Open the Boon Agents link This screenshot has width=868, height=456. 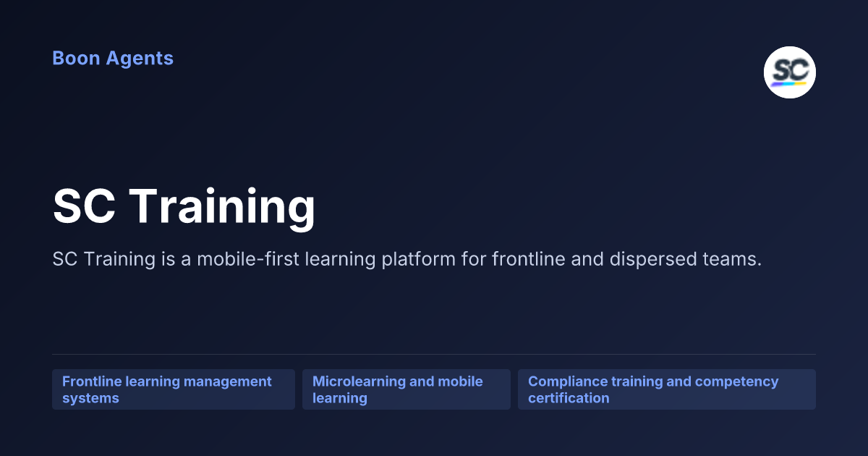(113, 59)
